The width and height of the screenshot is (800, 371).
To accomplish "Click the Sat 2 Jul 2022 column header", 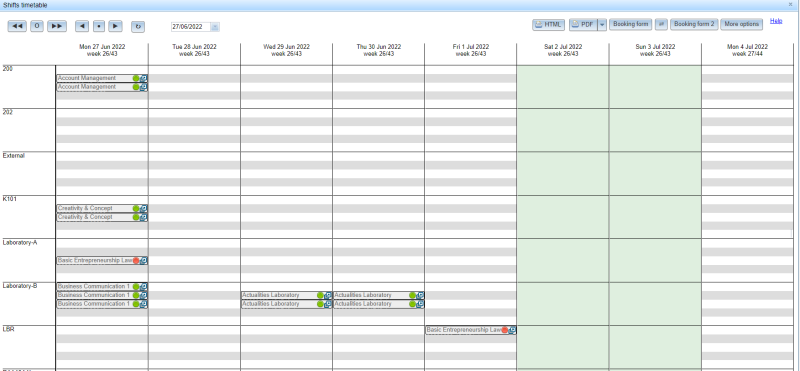I will [563, 50].
